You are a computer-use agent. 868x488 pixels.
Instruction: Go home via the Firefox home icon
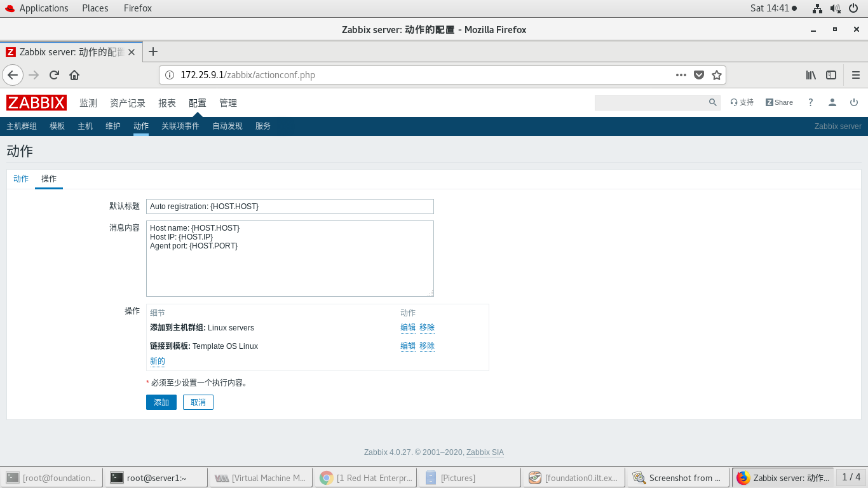point(73,74)
